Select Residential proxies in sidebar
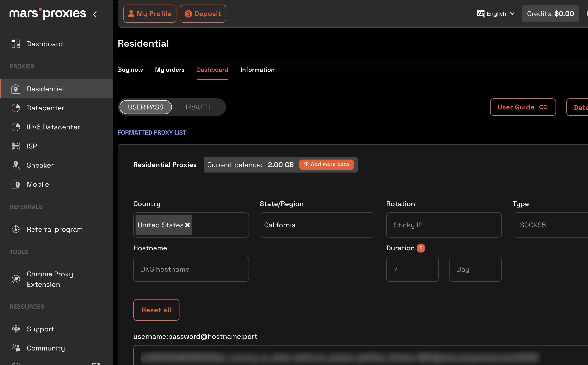The height and width of the screenshot is (365, 588). point(57,89)
